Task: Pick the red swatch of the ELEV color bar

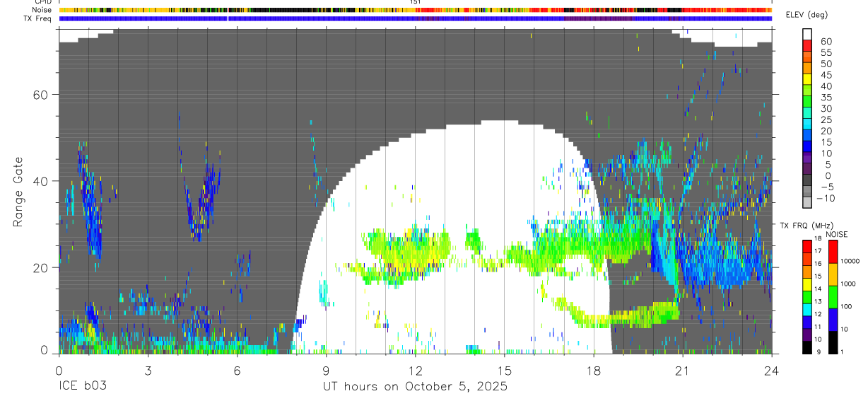Action: coord(807,45)
